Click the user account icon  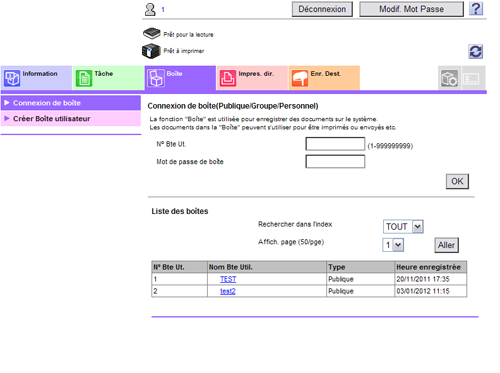pyautogui.click(x=150, y=9)
